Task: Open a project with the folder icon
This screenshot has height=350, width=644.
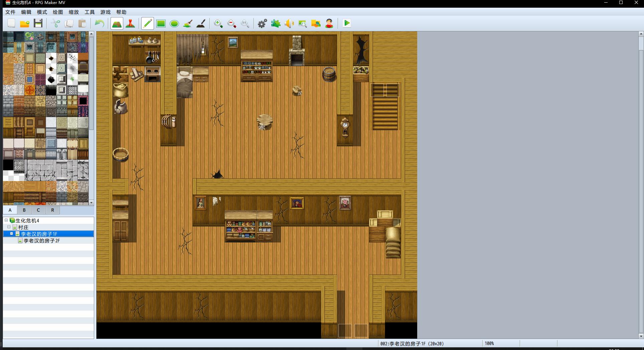Action: pyautogui.click(x=25, y=23)
